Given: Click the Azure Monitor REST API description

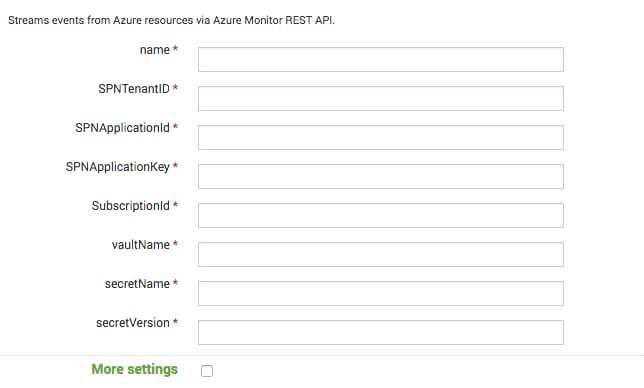Looking at the screenshot, I should 172,20.
